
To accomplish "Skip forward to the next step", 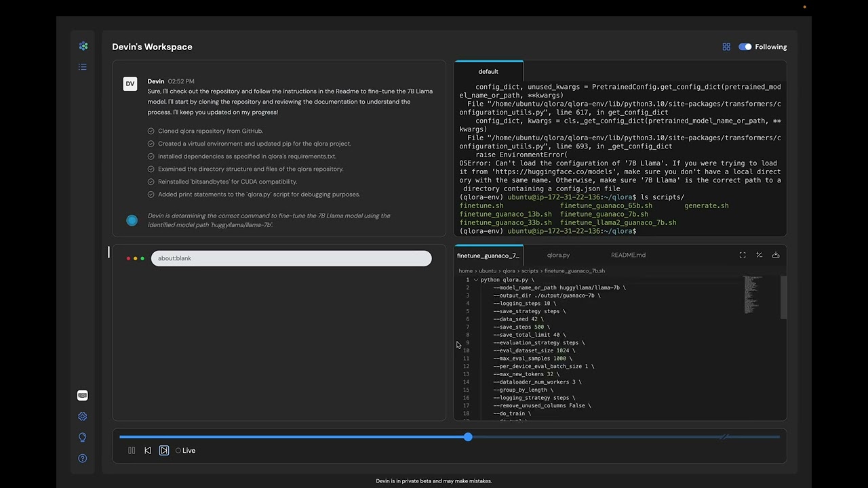I will [164, 451].
